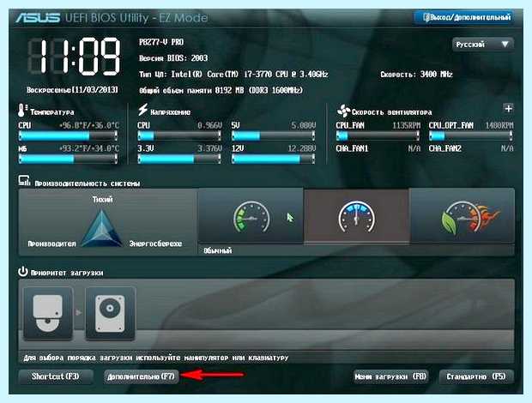Screen dimensions: 532x403
Task: Click the 11:09 clock display
Action: coord(74,57)
